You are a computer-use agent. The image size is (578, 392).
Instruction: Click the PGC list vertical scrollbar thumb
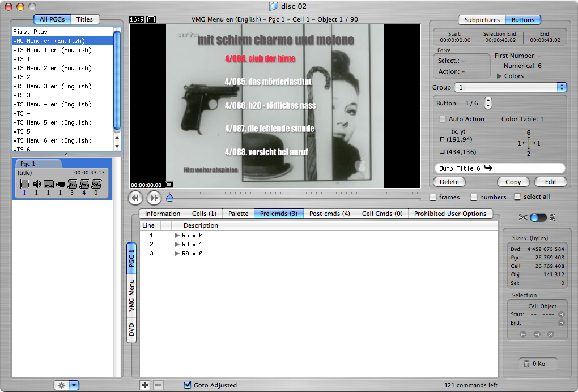click(117, 80)
